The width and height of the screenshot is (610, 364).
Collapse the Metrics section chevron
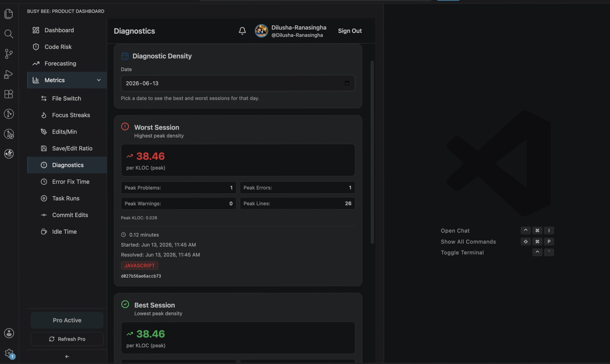(99, 80)
